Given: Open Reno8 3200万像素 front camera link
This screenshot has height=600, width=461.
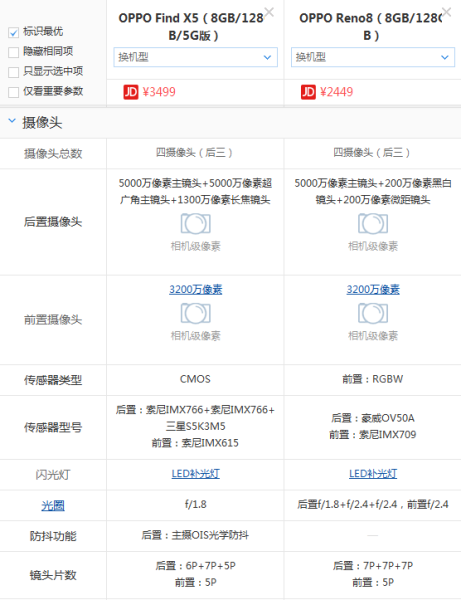Looking at the screenshot, I should pyautogui.click(x=373, y=289).
